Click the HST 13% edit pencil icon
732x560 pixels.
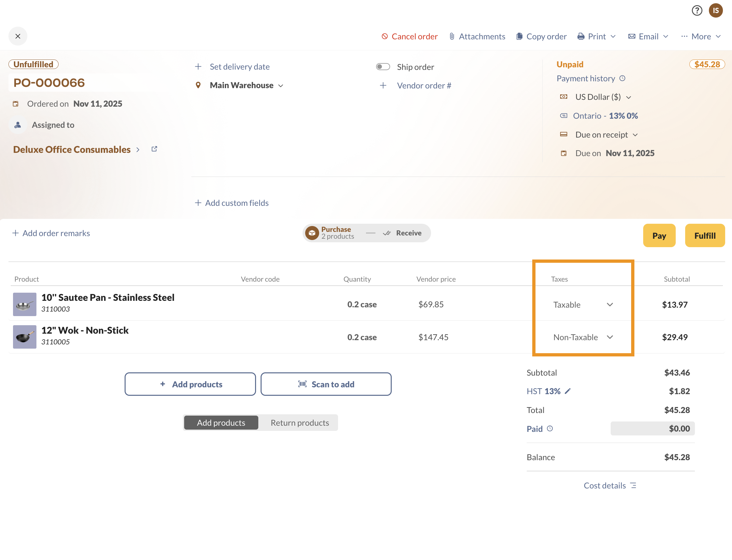click(x=568, y=391)
